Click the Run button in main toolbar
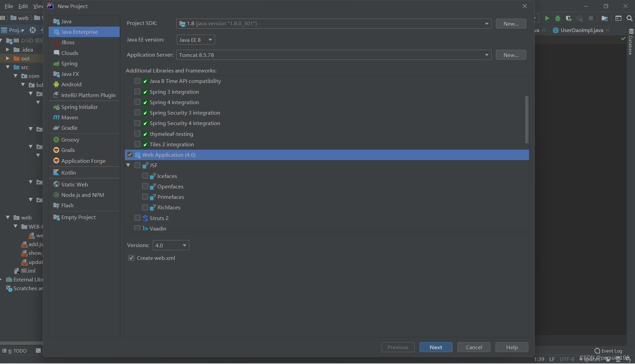Image resolution: width=635 pixels, height=364 pixels. [x=547, y=18]
